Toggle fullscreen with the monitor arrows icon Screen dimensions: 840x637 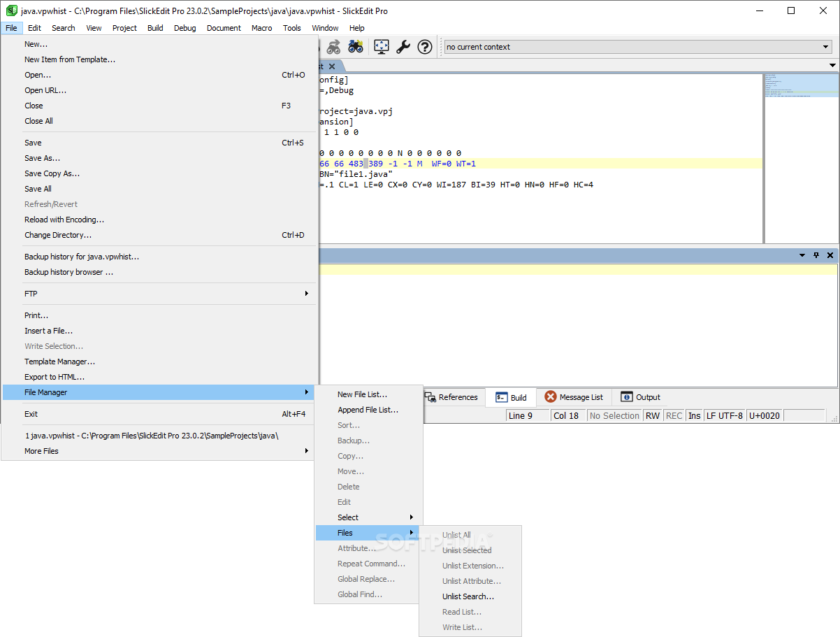(x=382, y=47)
